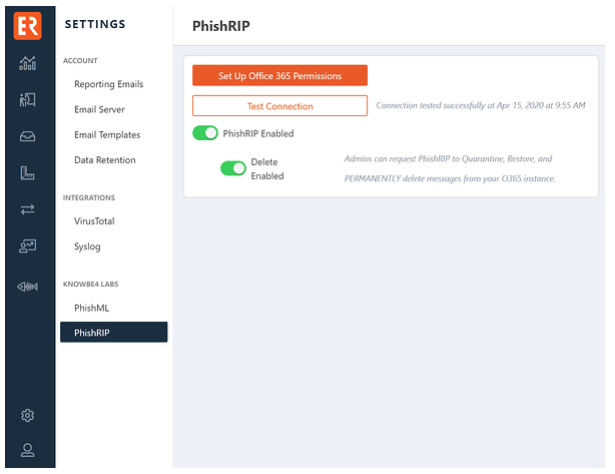Viewport: 615px width, 474px height.
Task: Select Email Server in settings menu
Action: [x=100, y=109]
